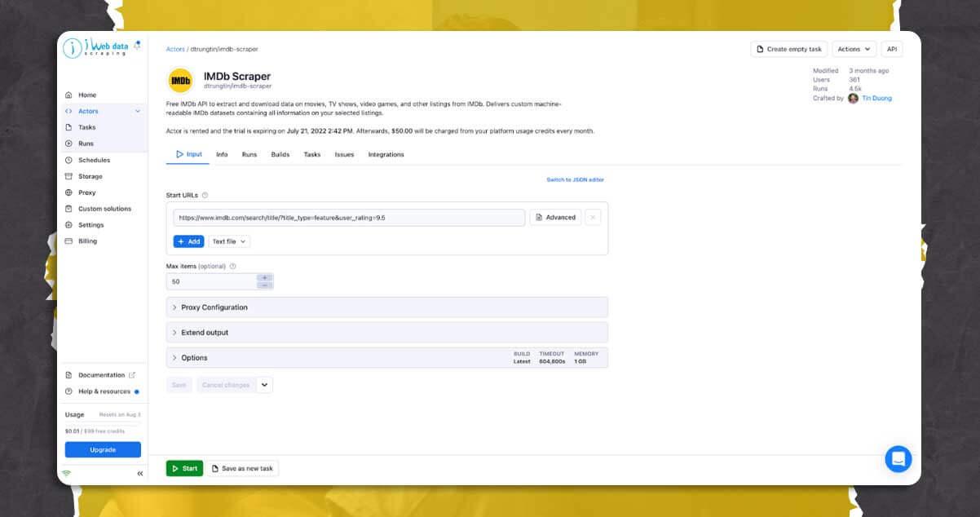Switch to the Integrations tab
Screen dimensions: 980x517
click(x=386, y=154)
